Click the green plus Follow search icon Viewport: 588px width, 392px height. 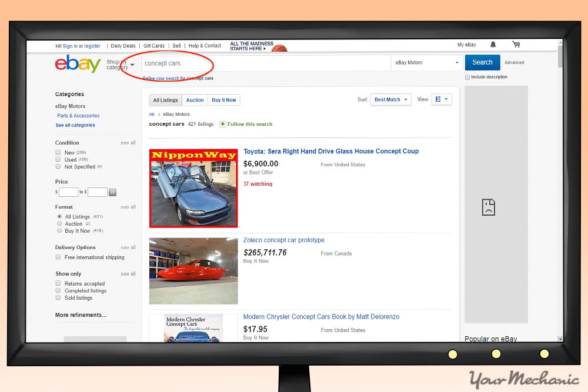pos(222,124)
